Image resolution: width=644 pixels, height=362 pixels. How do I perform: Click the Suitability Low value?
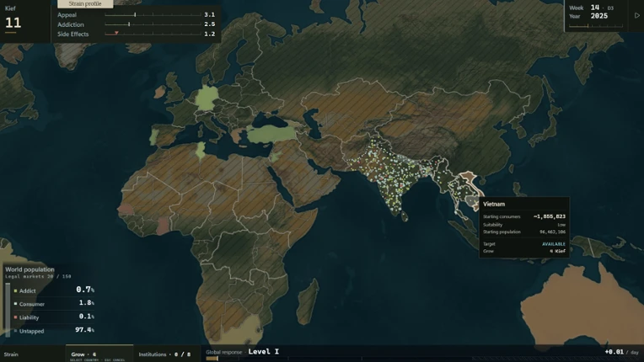(x=561, y=225)
